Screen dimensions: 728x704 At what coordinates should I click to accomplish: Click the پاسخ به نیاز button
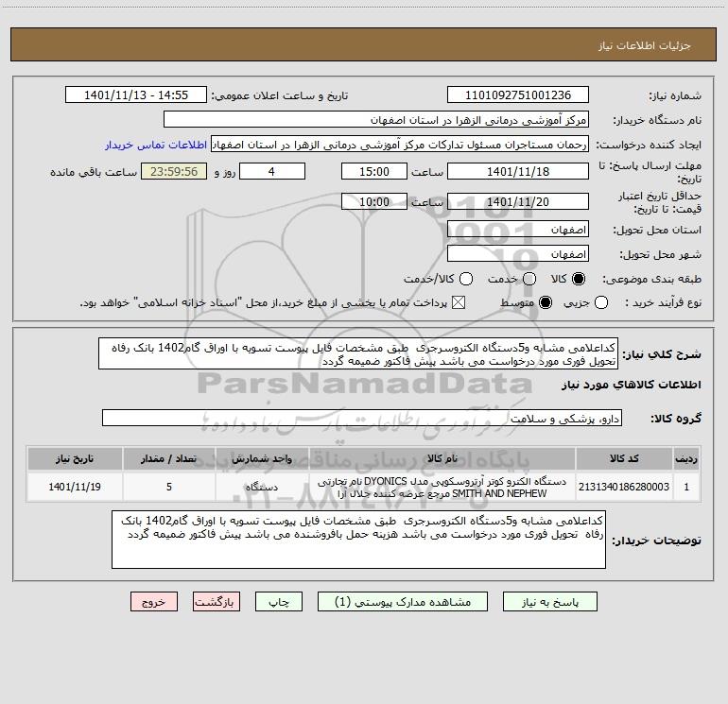point(549,601)
